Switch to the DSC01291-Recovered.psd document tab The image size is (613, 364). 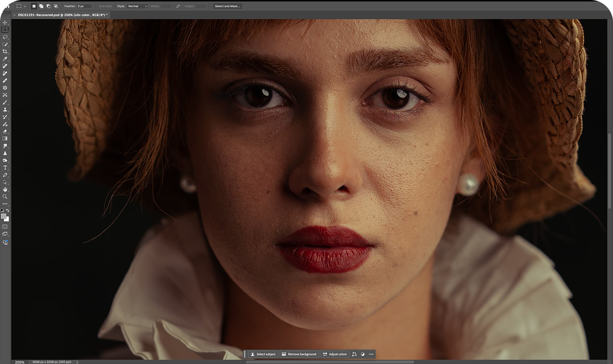coord(62,15)
